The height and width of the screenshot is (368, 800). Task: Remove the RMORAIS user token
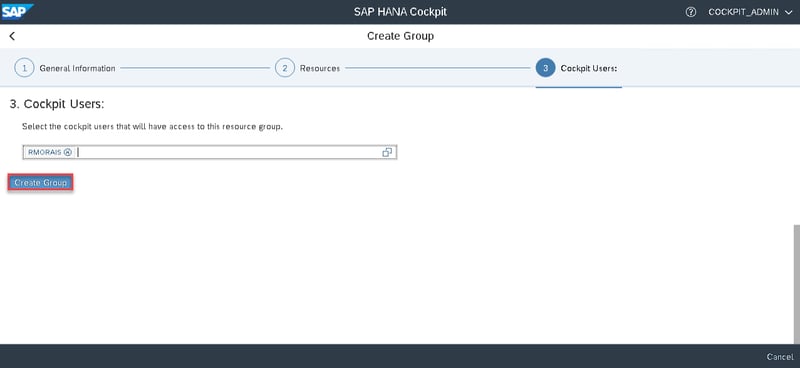coord(68,152)
